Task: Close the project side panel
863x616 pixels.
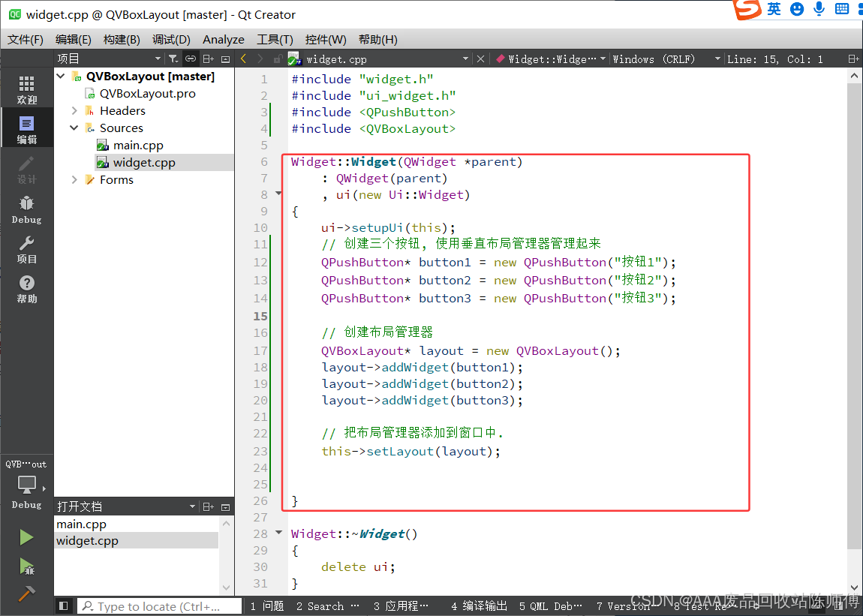Action: pyautogui.click(x=226, y=59)
